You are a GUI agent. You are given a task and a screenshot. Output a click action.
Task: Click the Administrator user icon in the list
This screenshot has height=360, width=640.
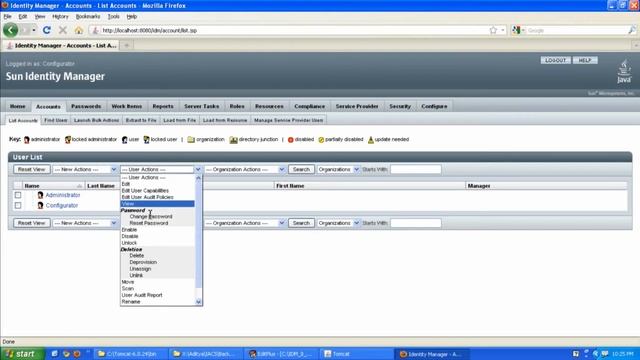coord(40,195)
